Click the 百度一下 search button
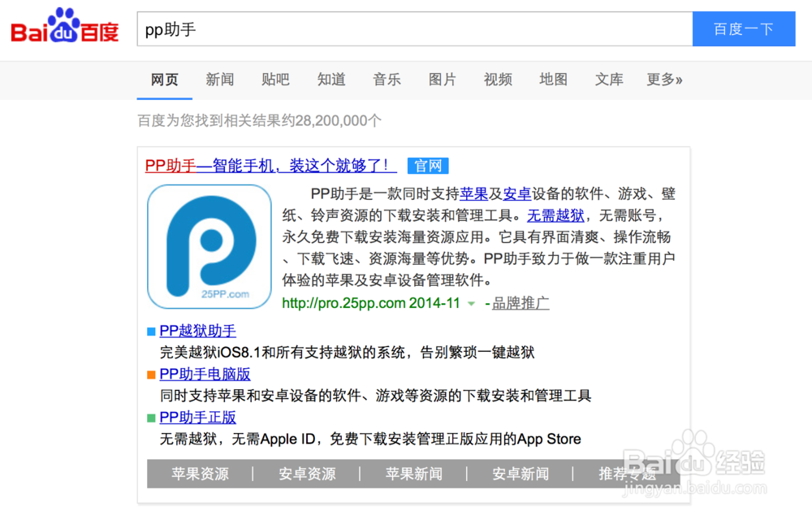812x516 pixels. [x=744, y=29]
